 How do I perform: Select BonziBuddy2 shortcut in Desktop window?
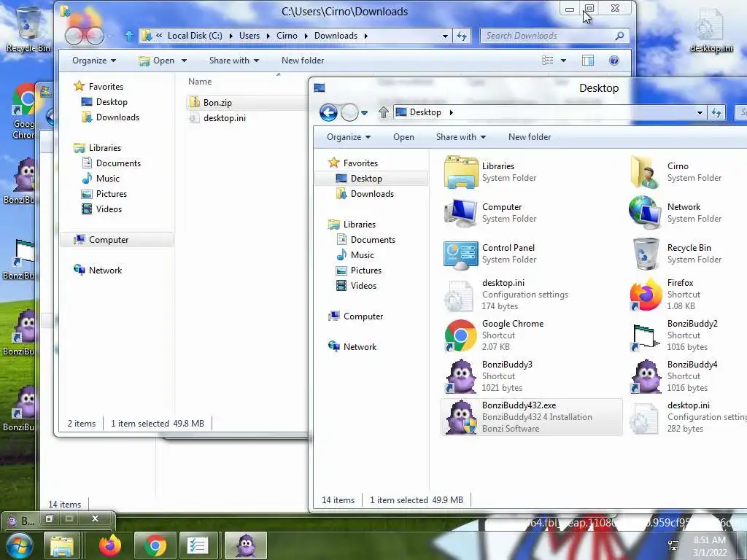pyautogui.click(x=674, y=335)
